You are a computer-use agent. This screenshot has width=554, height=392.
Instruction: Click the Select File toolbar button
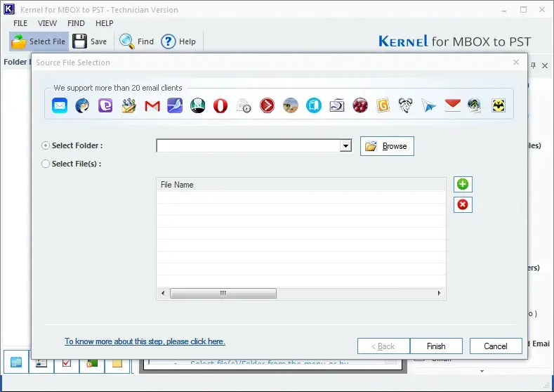pos(39,41)
